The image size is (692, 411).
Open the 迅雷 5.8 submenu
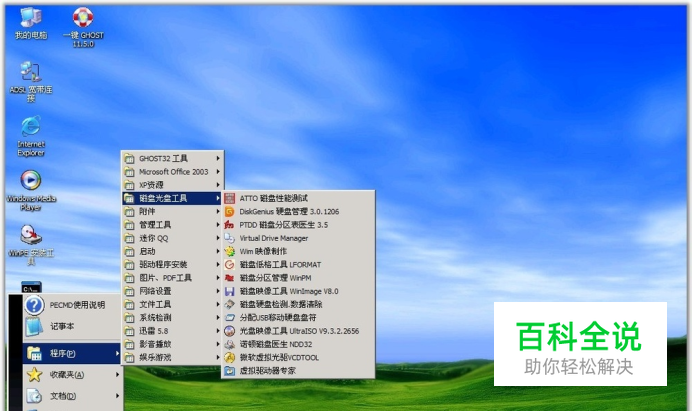coord(173,331)
